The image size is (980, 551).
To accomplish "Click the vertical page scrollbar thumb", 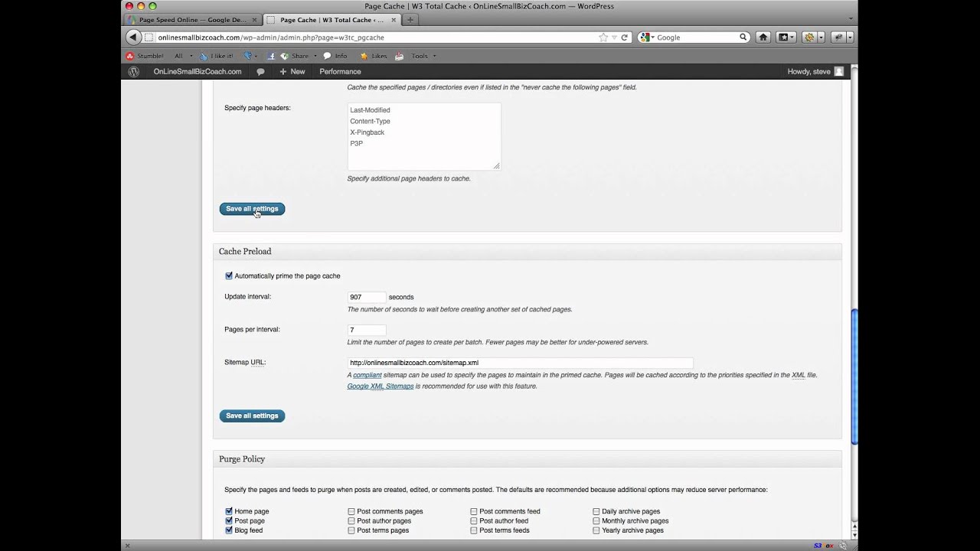I will [x=854, y=376].
